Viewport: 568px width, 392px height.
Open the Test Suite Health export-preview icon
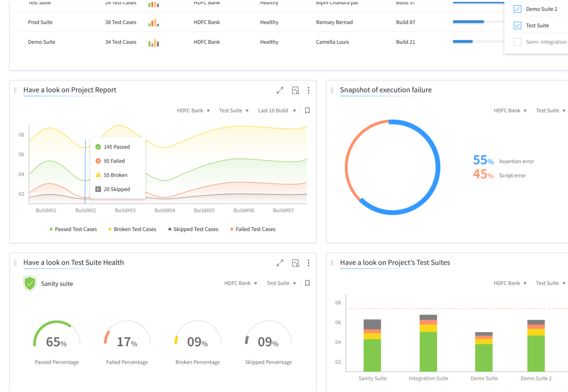click(x=295, y=263)
